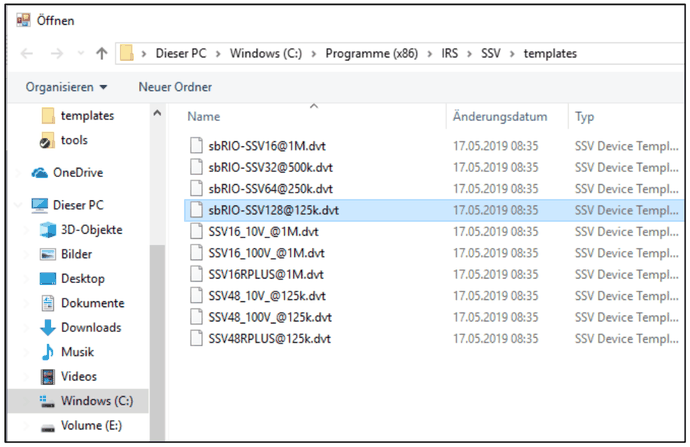690x447 pixels.
Task: Navigate to IRS in breadcrumb
Action: 450,53
